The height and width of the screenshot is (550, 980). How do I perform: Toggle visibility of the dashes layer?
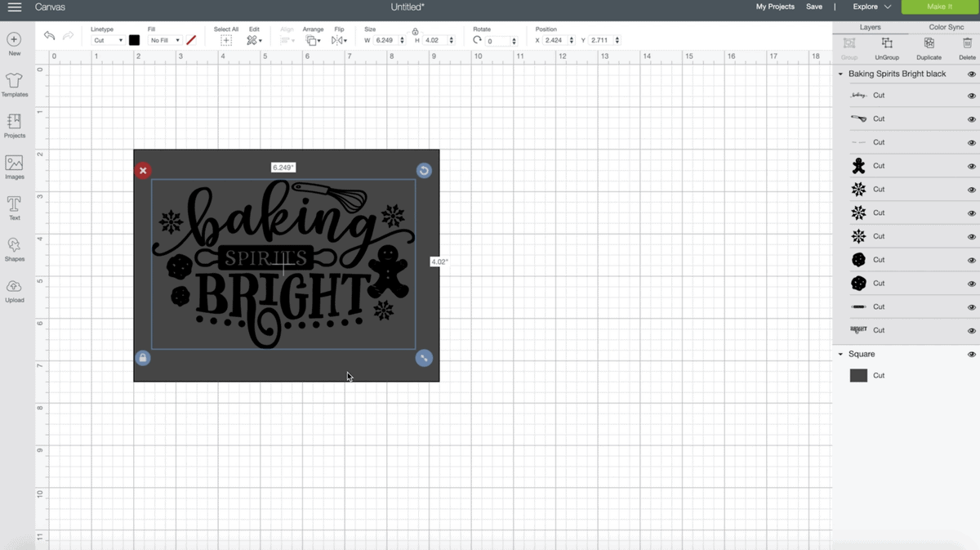(972, 143)
